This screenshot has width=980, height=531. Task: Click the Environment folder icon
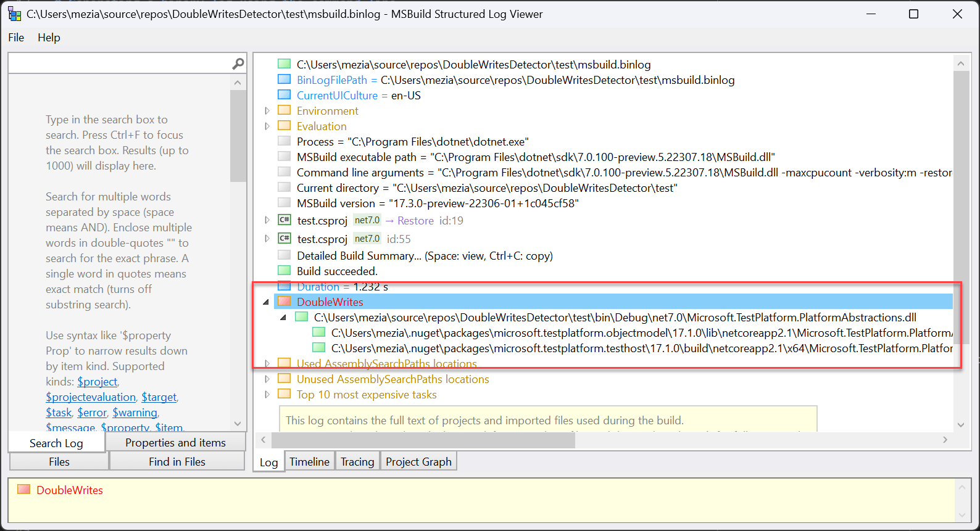(284, 110)
